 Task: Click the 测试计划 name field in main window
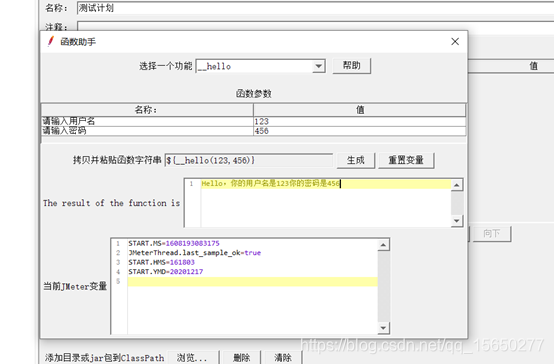315,8
